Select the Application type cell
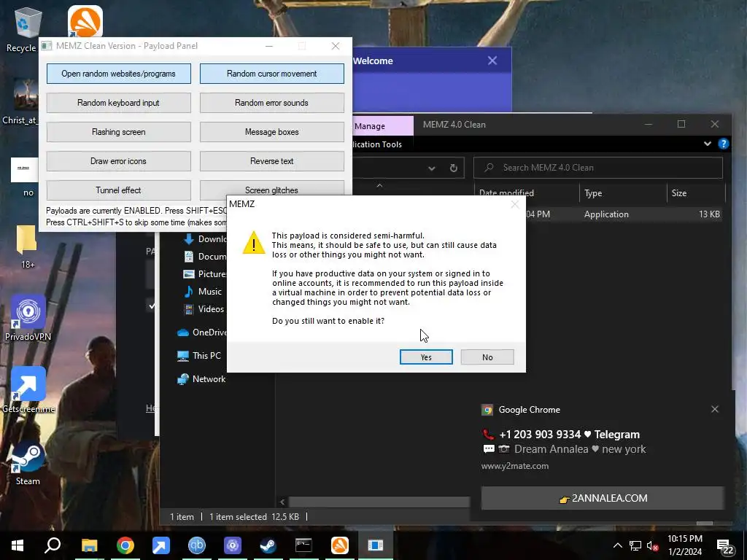The height and width of the screenshot is (560, 747). click(x=606, y=214)
